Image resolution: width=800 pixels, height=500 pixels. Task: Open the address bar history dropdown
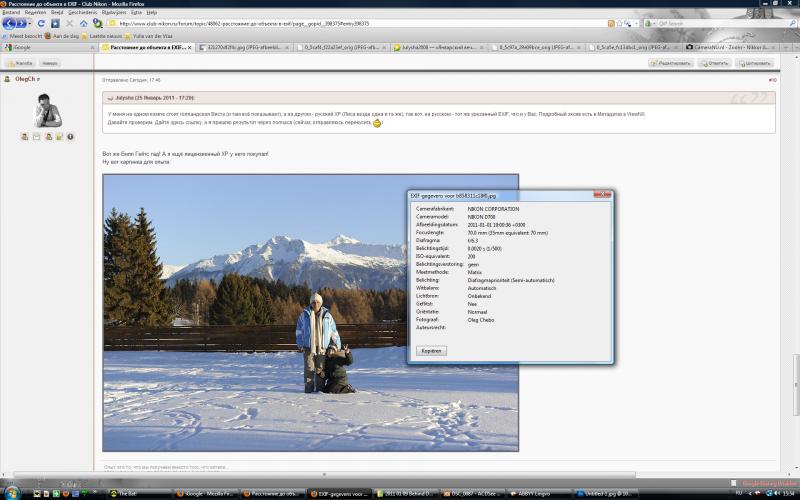635,23
